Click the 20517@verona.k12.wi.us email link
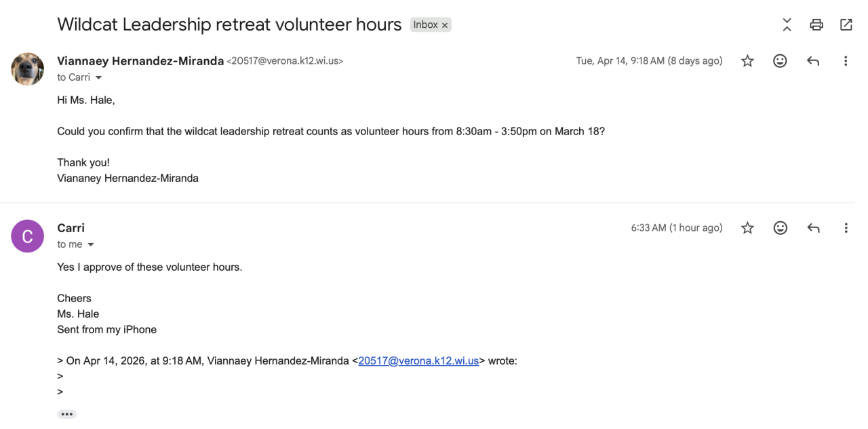The width and height of the screenshot is (868, 429). [418, 361]
